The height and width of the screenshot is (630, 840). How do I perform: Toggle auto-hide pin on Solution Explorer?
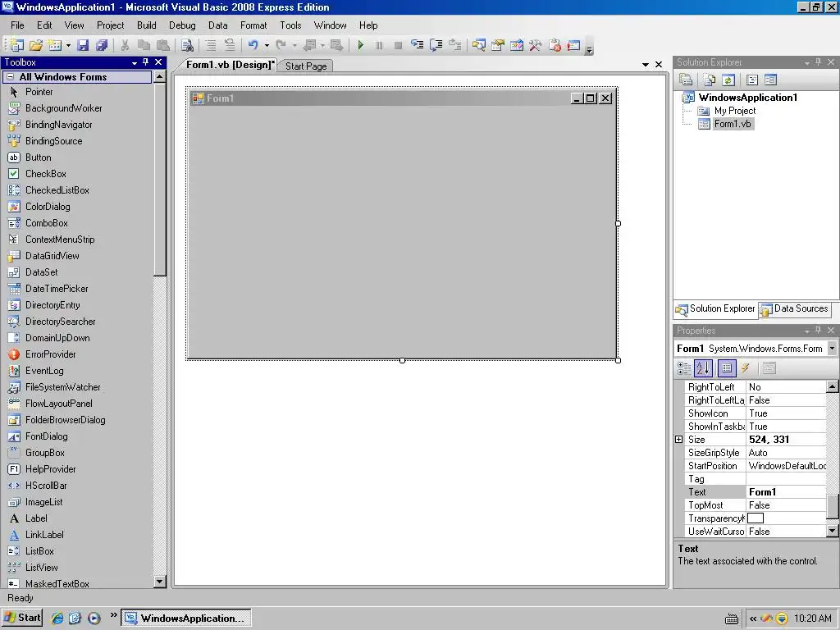pyautogui.click(x=818, y=62)
